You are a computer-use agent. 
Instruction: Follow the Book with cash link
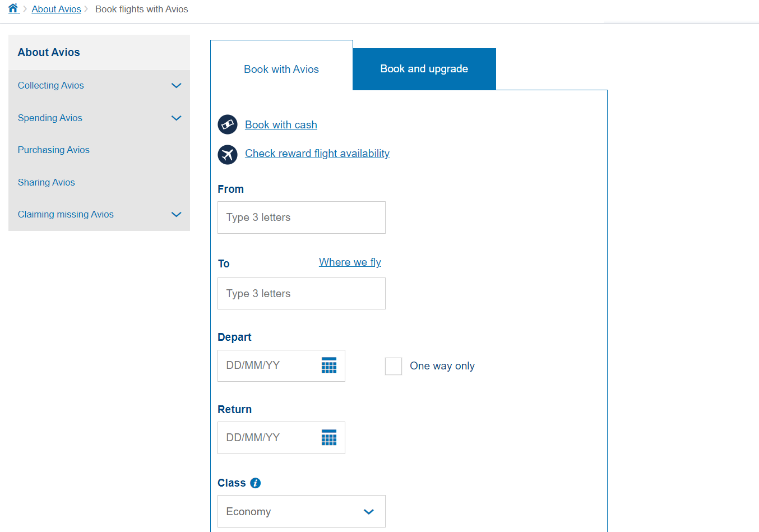pyautogui.click(x=281, y=125)
